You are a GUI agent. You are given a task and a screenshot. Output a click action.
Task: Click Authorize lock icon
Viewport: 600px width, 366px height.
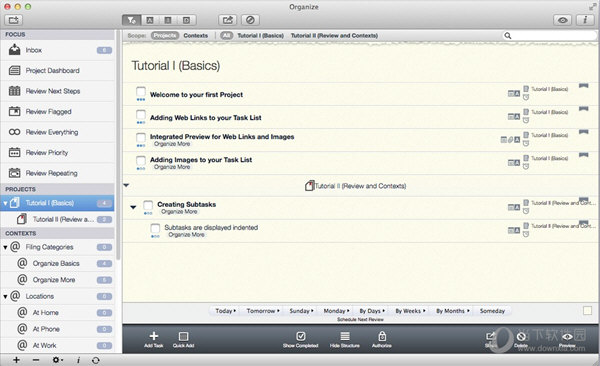[382, 339]
